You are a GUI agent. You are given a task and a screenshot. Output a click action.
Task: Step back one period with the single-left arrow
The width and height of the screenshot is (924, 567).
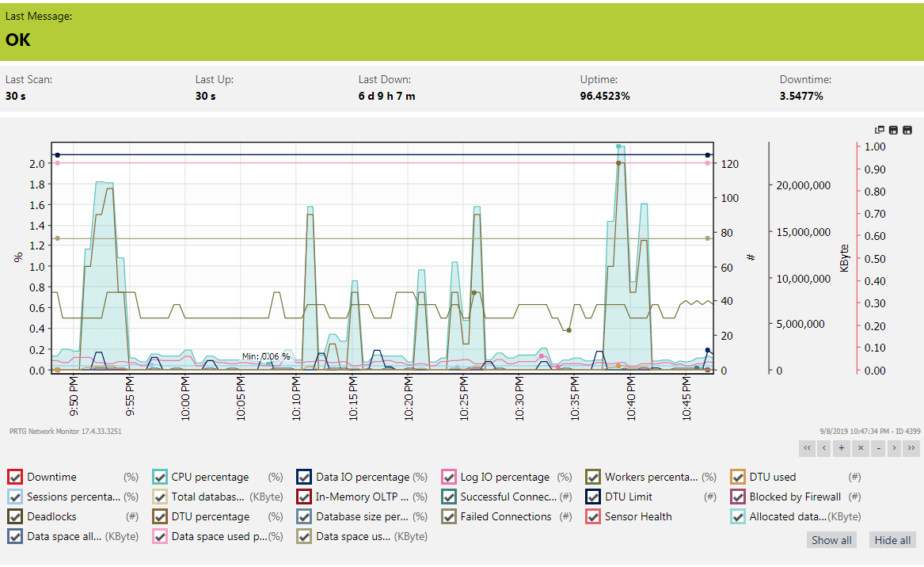click(824, 448)
